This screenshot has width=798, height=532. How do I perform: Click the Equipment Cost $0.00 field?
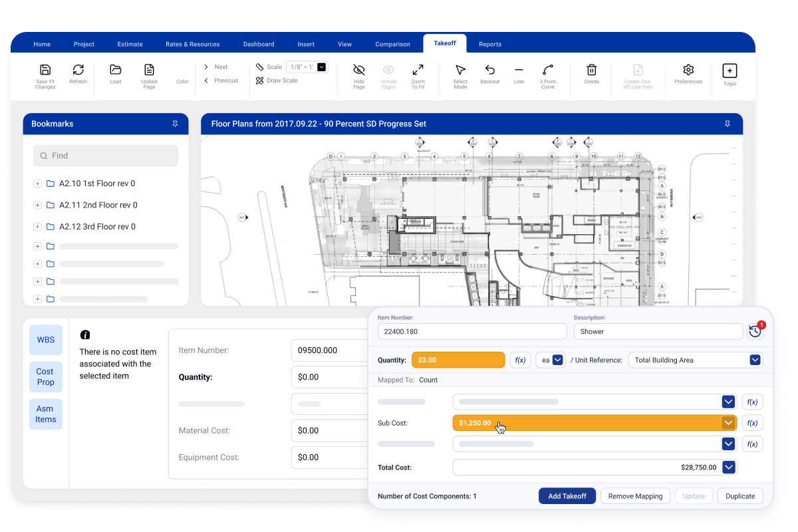pos(329,458)
